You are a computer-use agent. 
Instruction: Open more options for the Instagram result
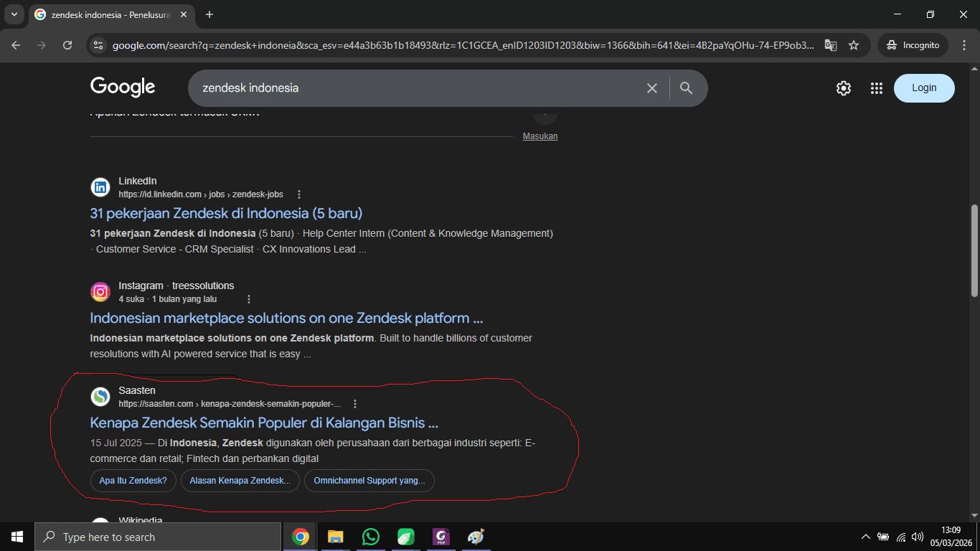coord(249,299)
